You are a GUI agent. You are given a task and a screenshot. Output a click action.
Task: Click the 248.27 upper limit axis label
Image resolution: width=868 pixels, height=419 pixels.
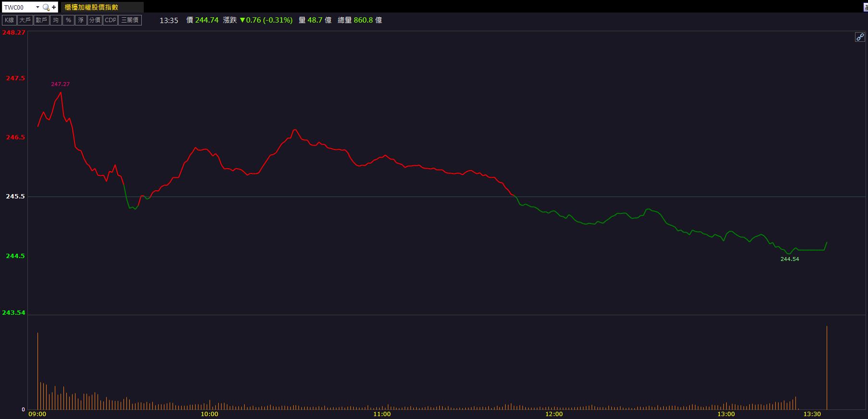click(x=13, y=33)
